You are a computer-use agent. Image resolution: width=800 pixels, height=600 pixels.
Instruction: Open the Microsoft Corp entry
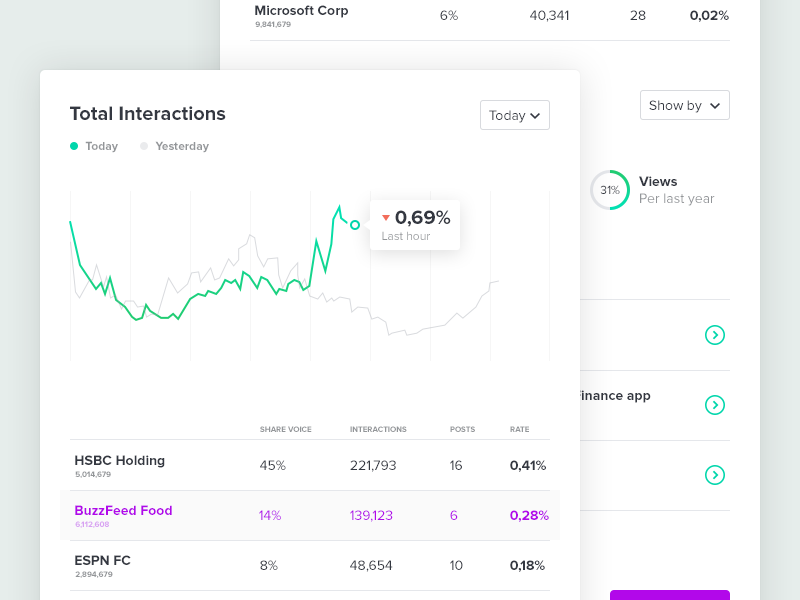pyautogui.click(x=301, y=11)
